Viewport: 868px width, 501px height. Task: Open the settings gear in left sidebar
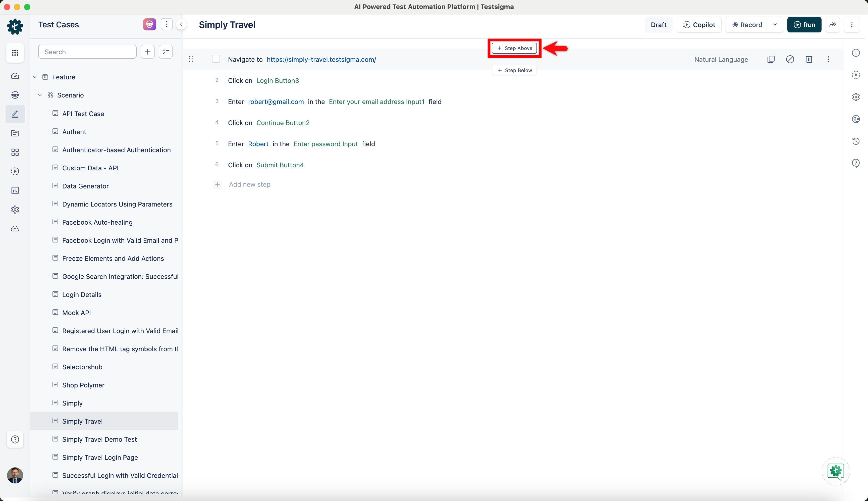(x=15, y=210)
